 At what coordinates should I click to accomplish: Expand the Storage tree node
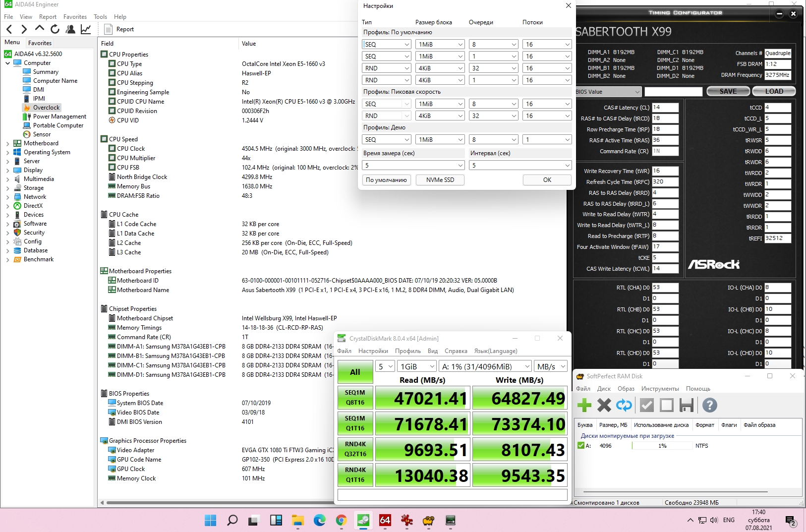7,188
